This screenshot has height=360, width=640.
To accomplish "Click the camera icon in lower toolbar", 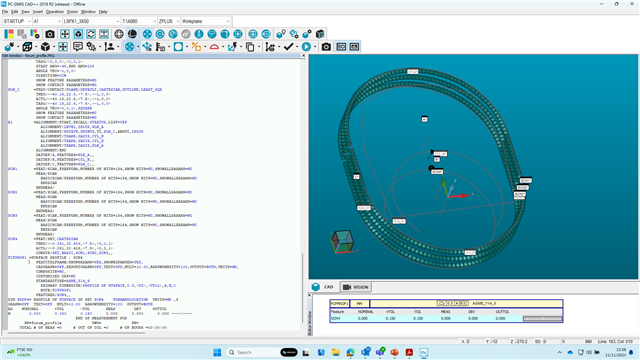I will [x=326, y=47].
